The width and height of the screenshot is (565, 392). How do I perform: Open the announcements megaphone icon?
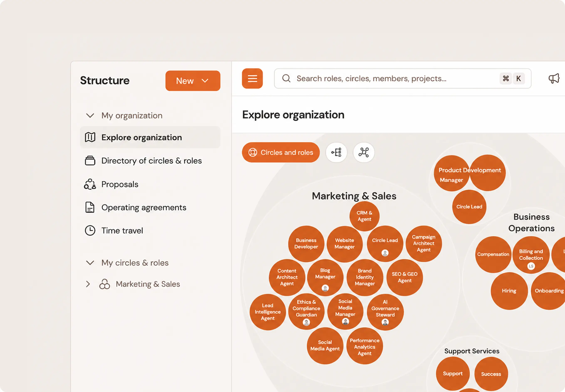(554, 79)
